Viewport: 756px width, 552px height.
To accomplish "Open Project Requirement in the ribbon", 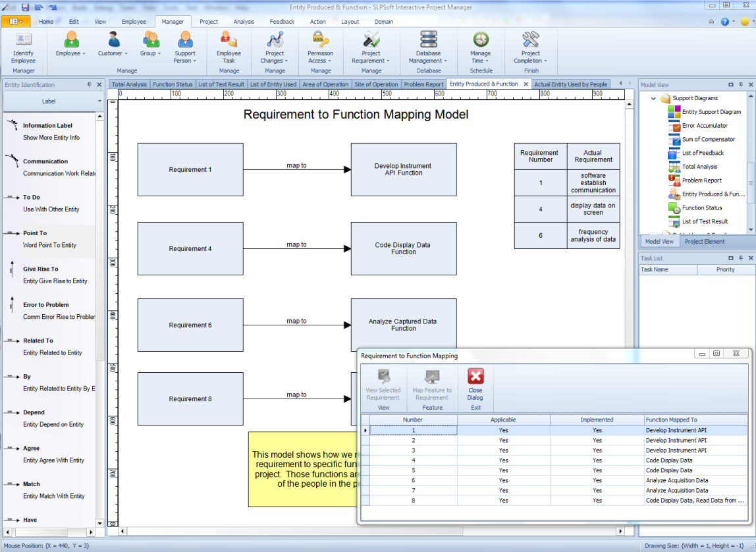I will pos(371,47).
